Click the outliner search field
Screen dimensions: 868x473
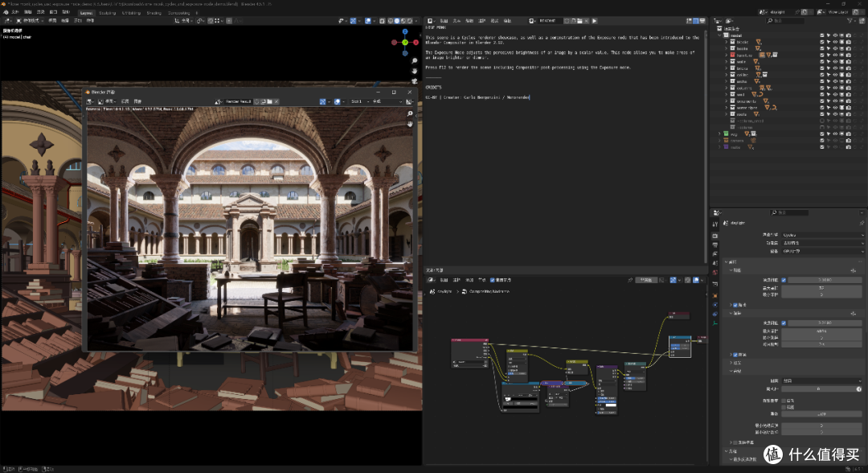pos(785,20)
